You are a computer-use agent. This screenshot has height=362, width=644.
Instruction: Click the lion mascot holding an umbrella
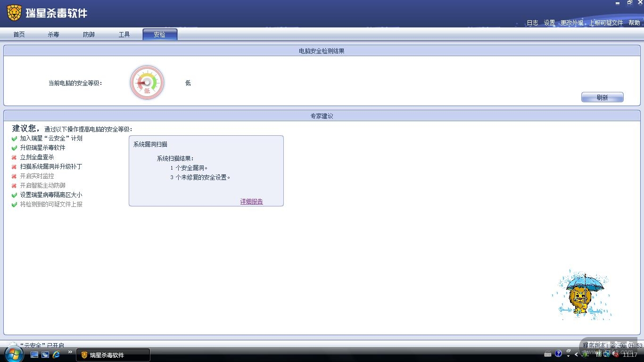582,296
